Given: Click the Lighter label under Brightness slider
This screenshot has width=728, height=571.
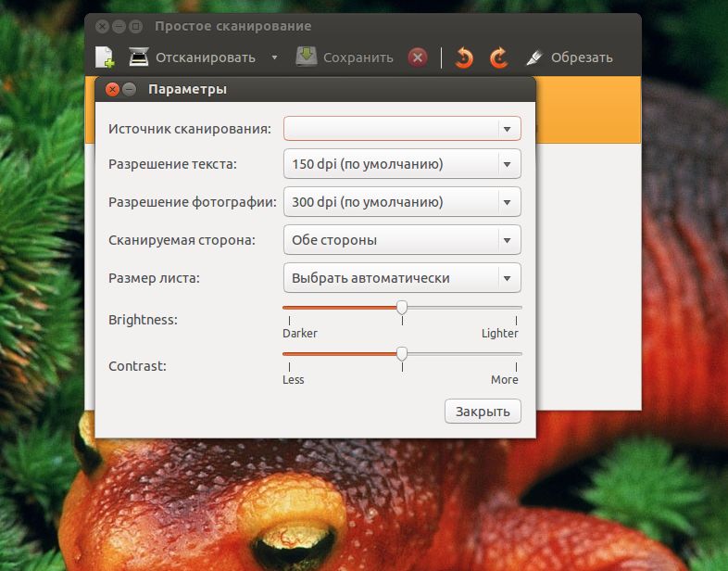Looking at the screenshot, I should point(499,333).
